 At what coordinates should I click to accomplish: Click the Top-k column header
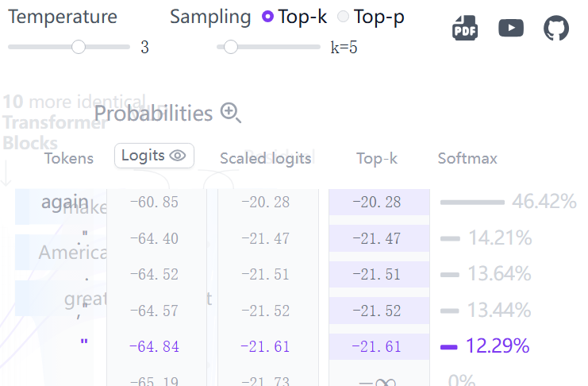(x=377, y=159)
